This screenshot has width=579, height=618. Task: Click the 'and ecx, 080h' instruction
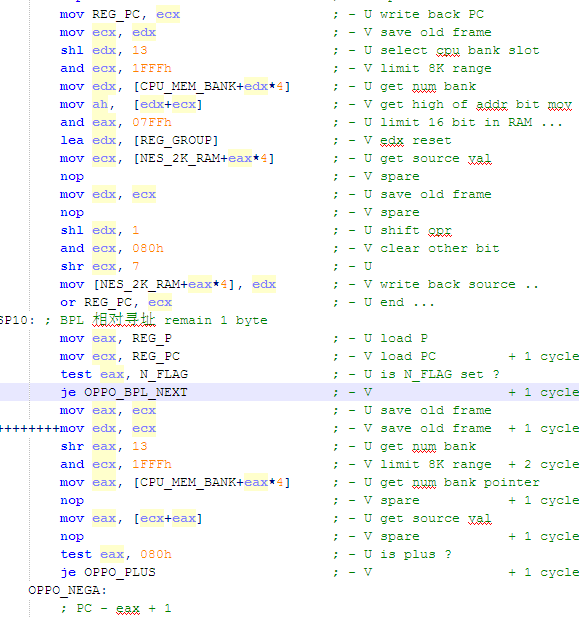pos(112,248)
